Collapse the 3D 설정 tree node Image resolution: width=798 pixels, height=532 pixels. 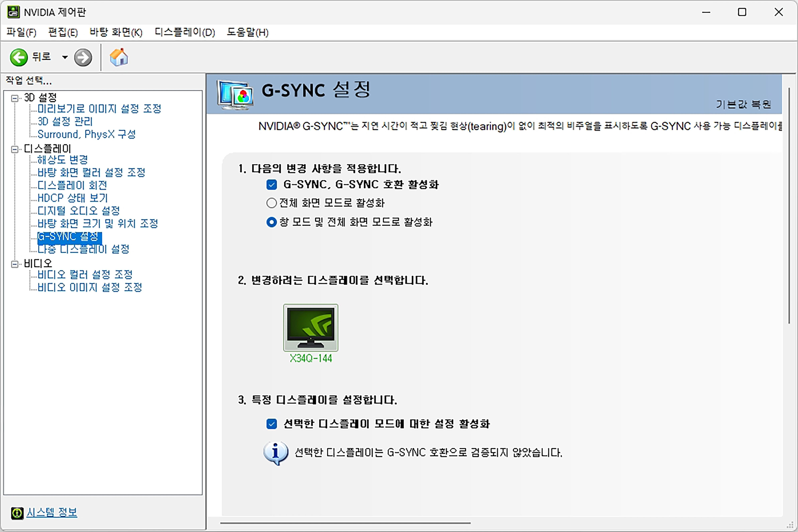[x=15, y=98]
